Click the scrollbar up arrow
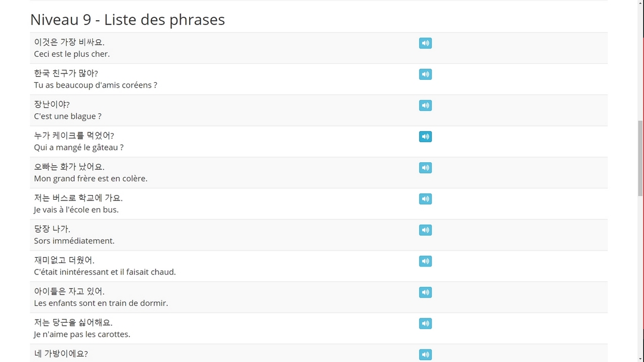Image resolution: width=644 pixels, height=362 pixels. click(x=640, y=4)
